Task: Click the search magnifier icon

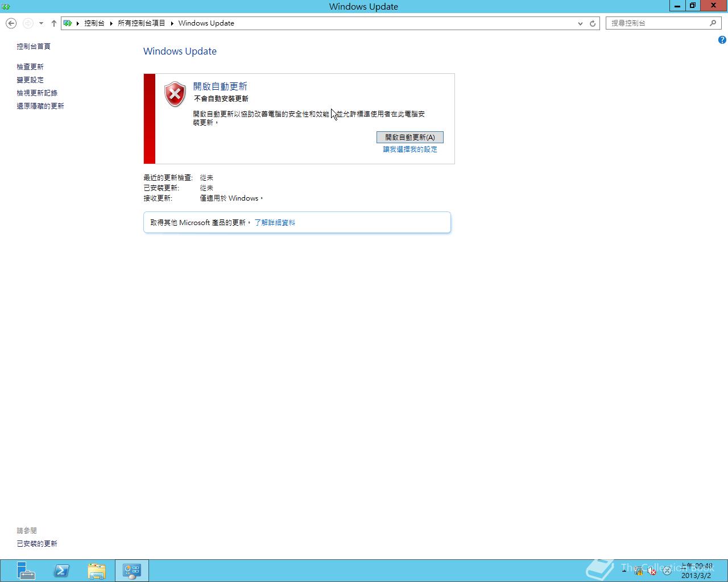Action: click(x=713, y=23)
